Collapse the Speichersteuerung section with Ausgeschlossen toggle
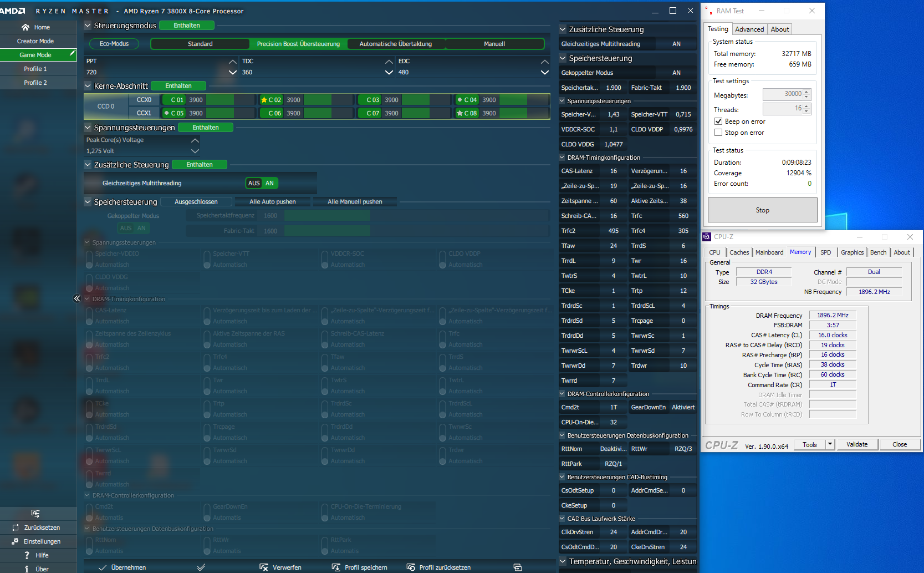 point(88,201)
